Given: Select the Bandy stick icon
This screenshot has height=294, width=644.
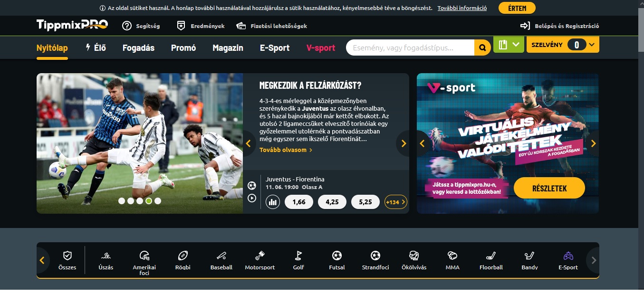Looking at the screenshot, I should click(529, 256).
